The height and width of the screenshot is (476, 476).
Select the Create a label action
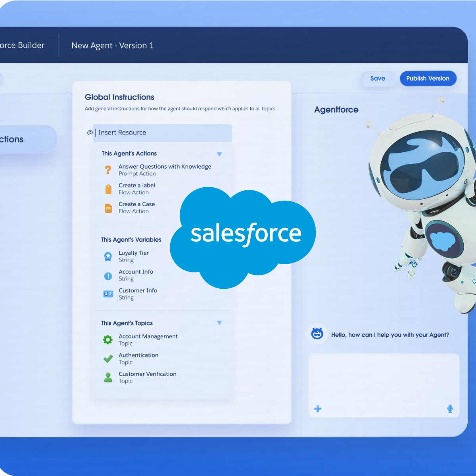coord(137,189)
